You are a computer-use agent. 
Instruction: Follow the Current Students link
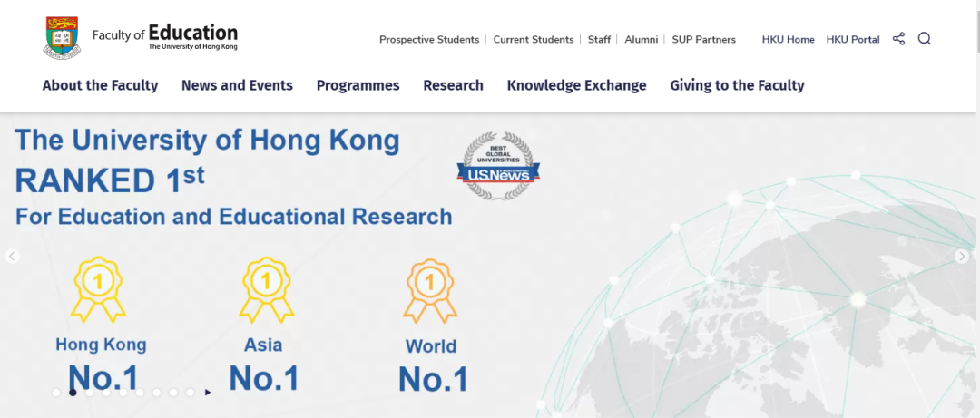point(534,39)
